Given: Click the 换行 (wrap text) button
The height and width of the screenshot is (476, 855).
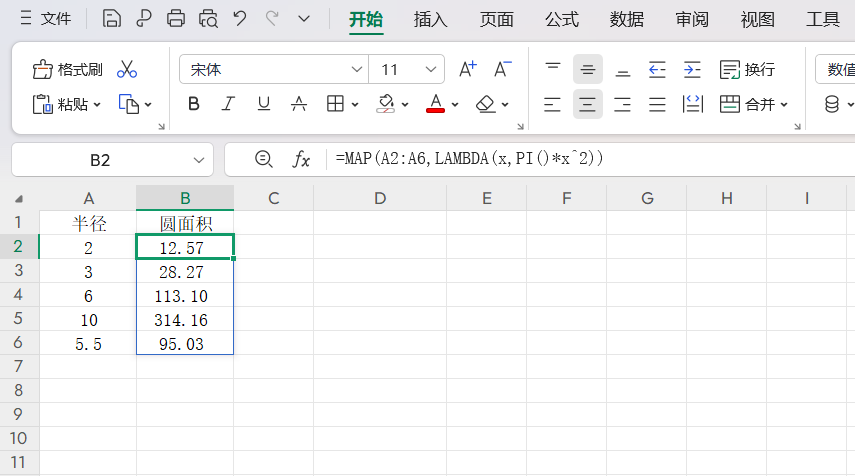Looking at the screenshot, I should tap(748, 70).
